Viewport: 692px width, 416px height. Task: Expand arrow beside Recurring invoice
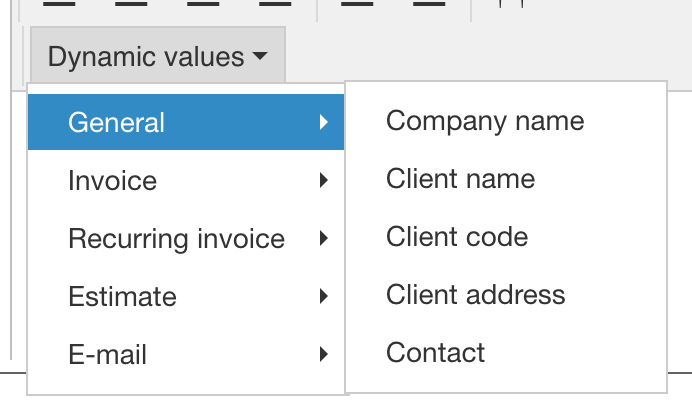click(x=324, y=238)
